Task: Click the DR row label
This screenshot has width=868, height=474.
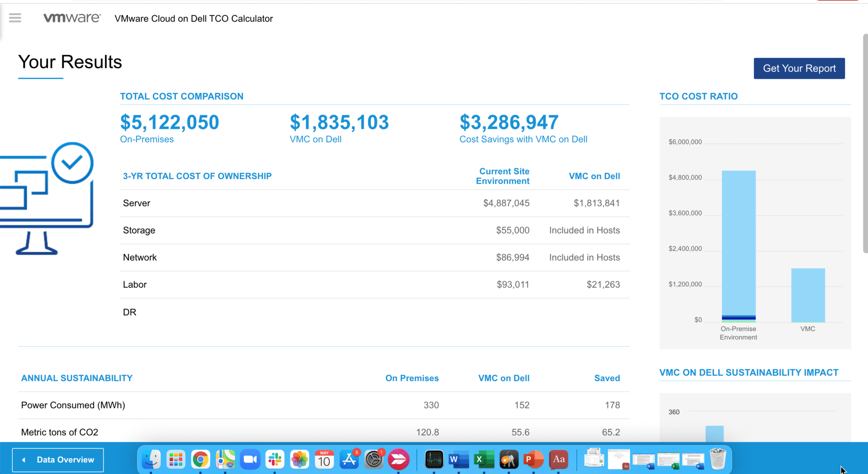Action: [x=130, y=312]
